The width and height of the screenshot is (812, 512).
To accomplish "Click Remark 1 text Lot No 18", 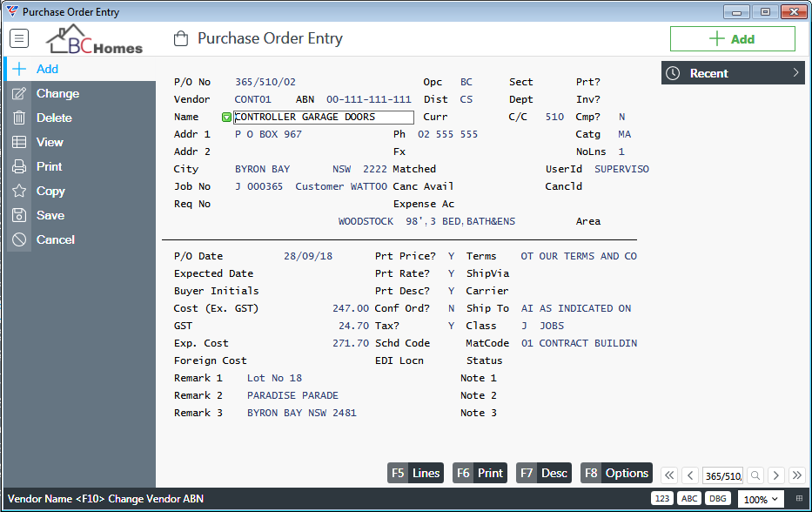I will click(274, 378).
